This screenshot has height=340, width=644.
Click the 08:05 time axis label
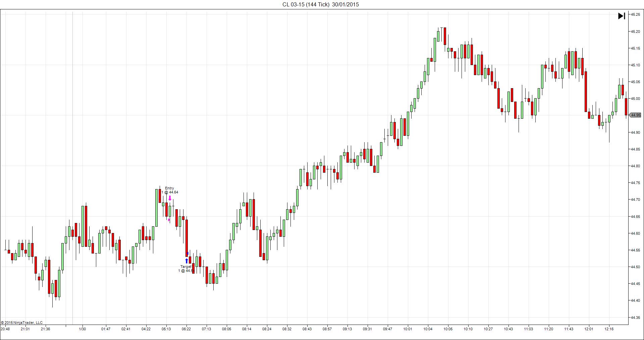pyautogui.click(x=226, y=329)
